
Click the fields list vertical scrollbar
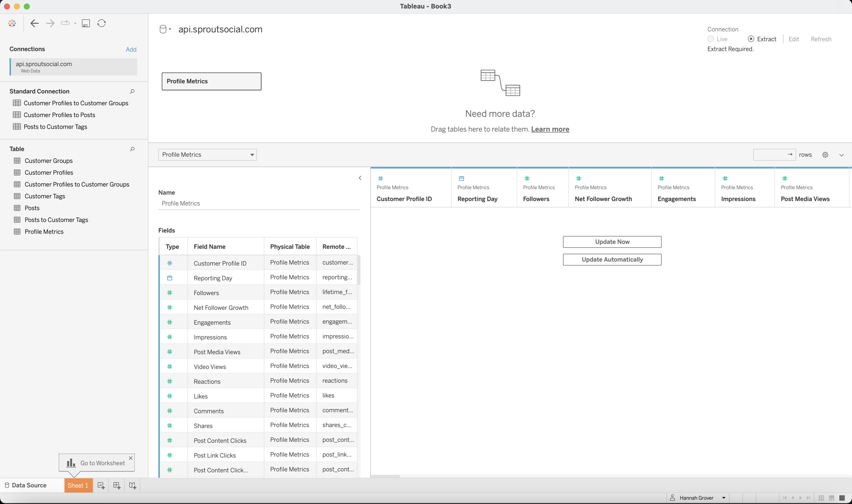[359, 270]
